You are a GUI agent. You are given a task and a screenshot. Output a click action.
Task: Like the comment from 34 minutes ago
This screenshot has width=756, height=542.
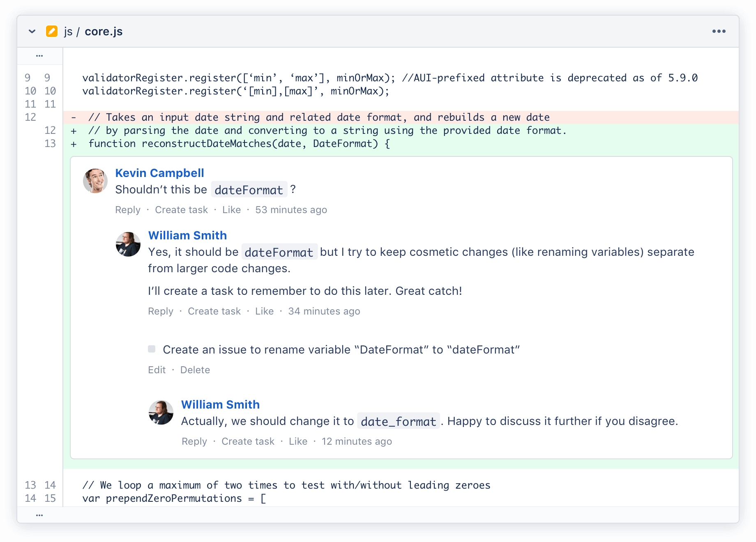[264, 311]
